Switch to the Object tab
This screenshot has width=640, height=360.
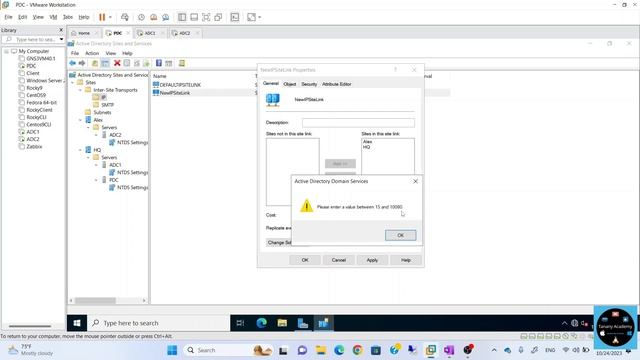[x=289, y=84]
